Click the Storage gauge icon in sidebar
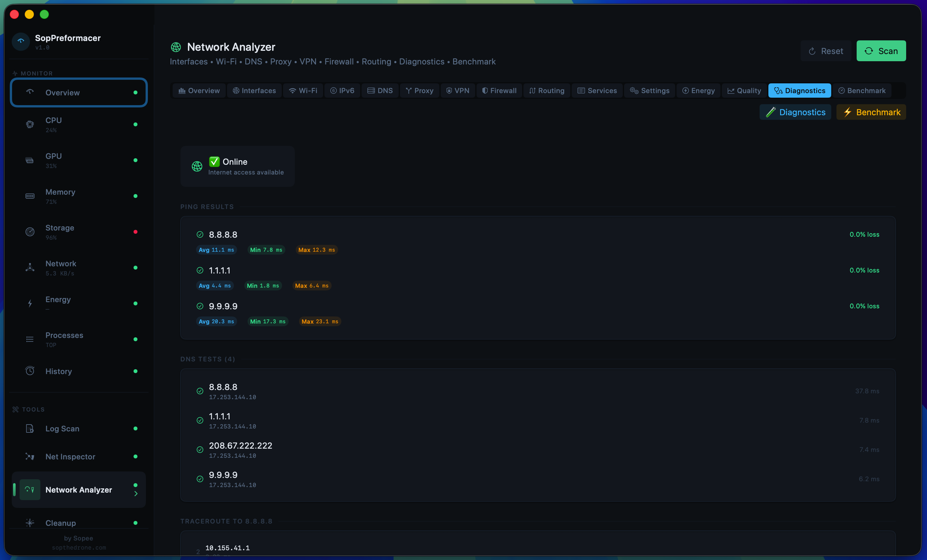This screenshot has height=560, width=927. [30, 232]
